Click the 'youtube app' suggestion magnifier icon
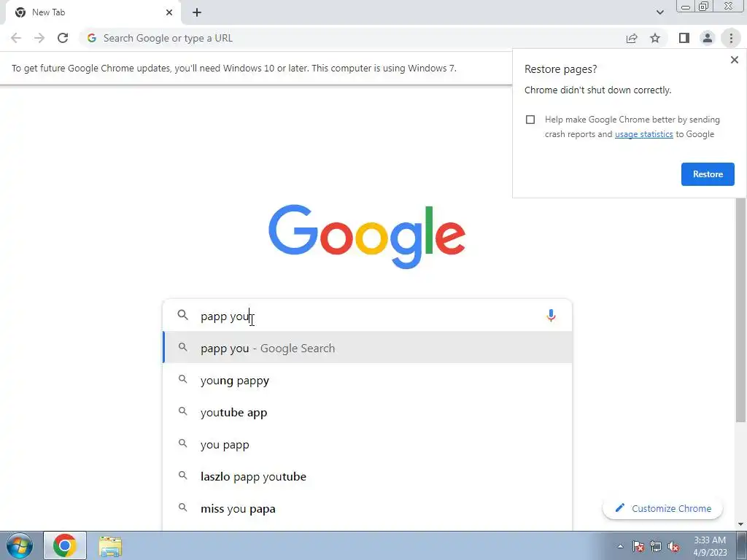 182,411
